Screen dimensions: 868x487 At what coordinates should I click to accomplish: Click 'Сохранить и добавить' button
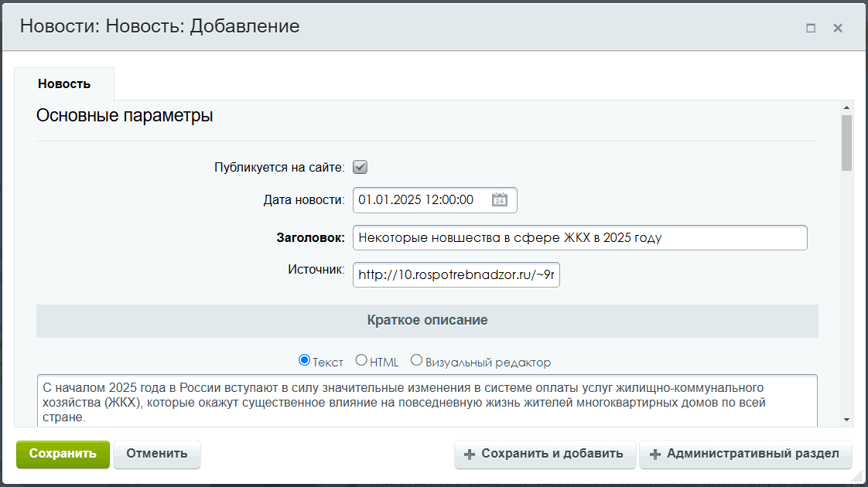coord(545,454)
